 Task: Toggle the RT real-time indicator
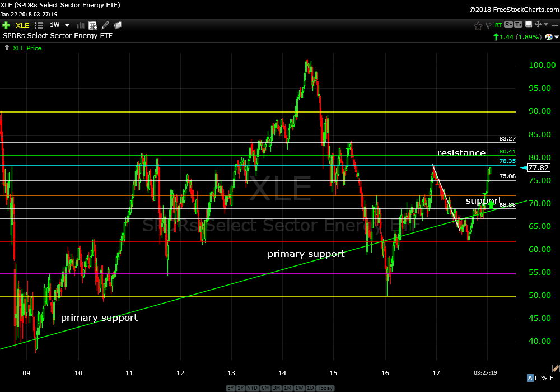tap(498, 25)
